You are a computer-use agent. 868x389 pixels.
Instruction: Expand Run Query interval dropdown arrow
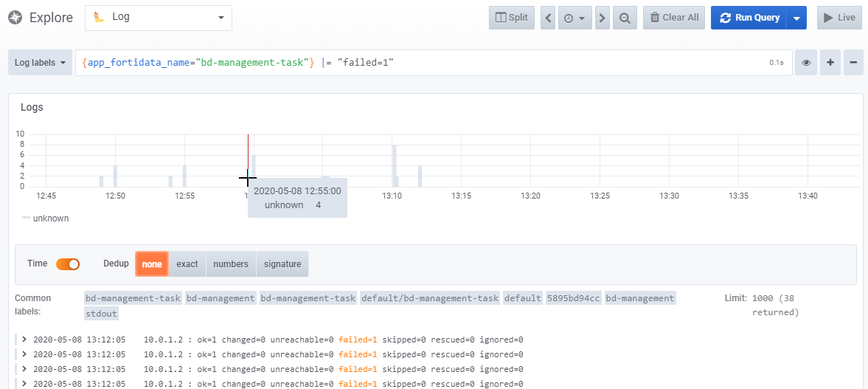point(796,18)
